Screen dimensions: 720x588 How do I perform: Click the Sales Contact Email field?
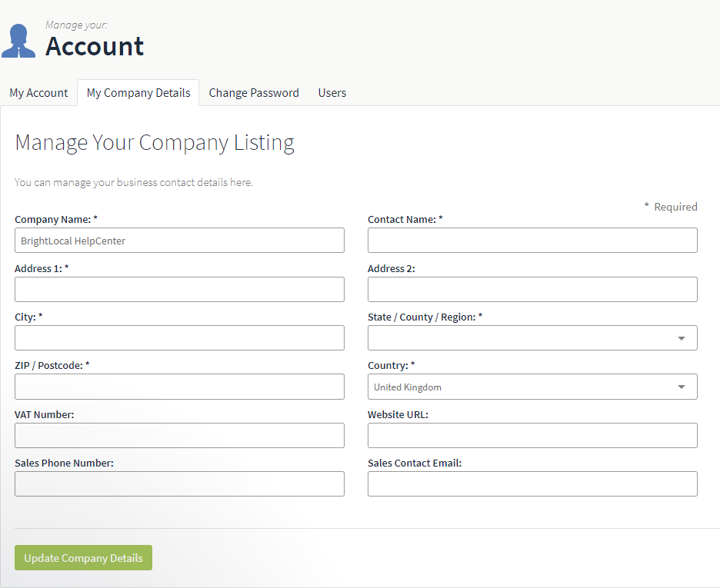(x=532, y=484)
